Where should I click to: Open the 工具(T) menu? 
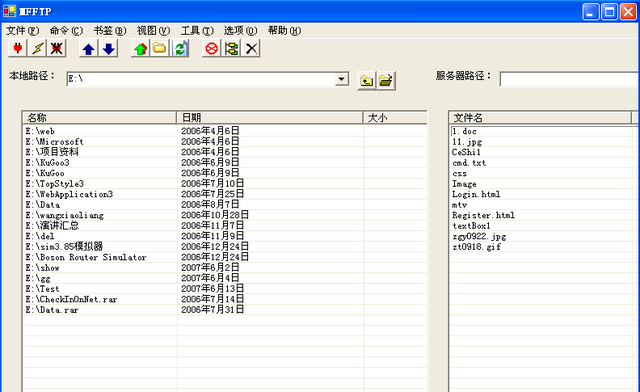click(x=197, y=31)
